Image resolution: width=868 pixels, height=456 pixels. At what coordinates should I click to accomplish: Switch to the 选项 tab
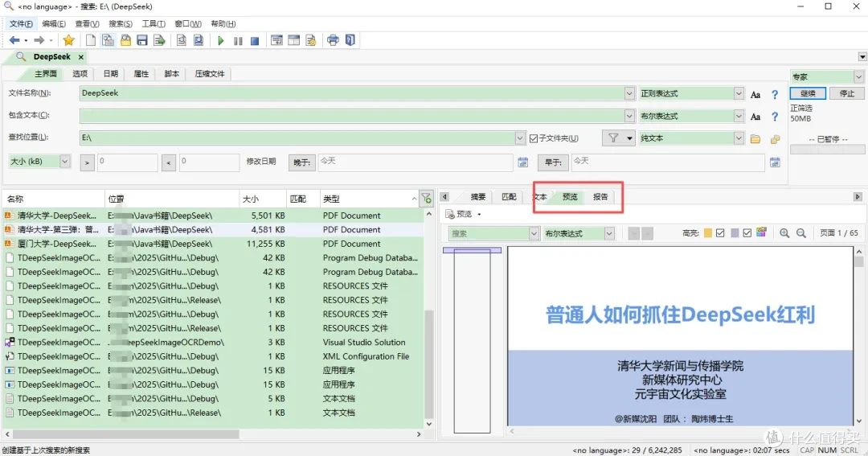click(80, 74)
